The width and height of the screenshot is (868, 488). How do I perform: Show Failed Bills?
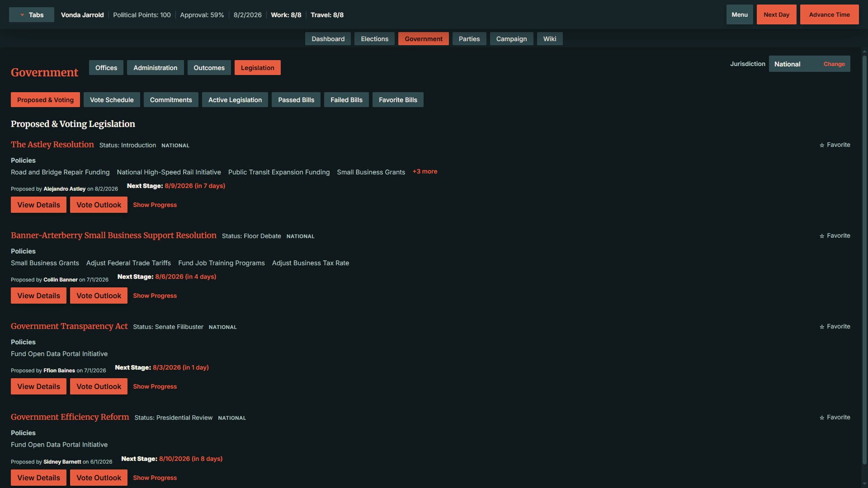(346, 100)
